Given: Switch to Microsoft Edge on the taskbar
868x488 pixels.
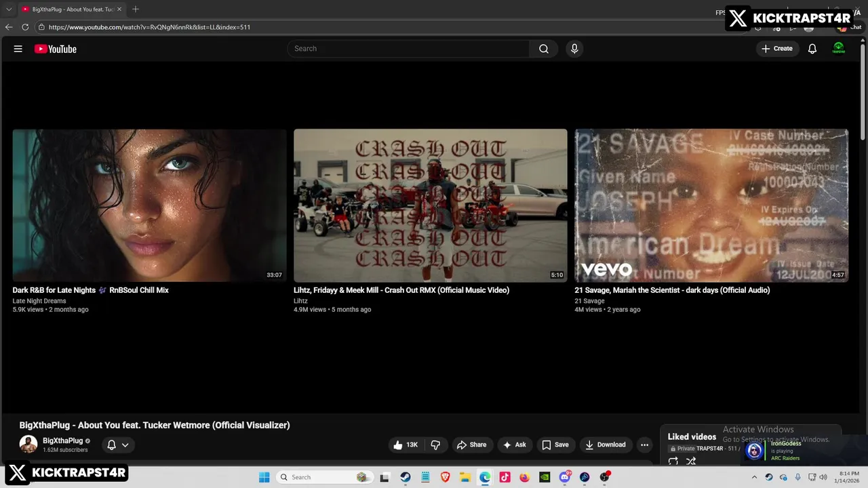Looking at the screenshot, I should (x=485, y=477).
